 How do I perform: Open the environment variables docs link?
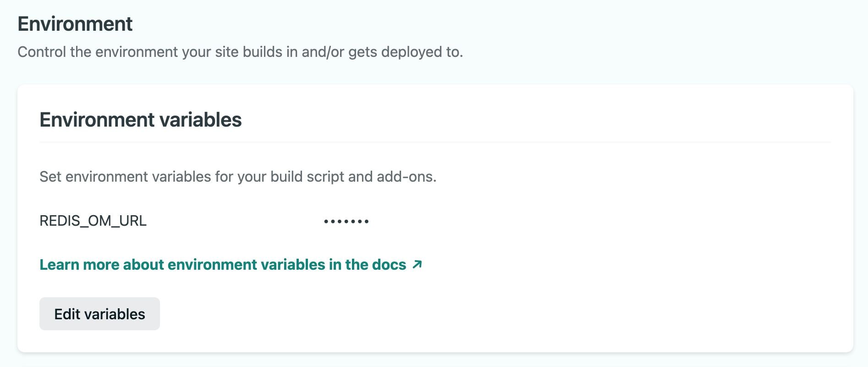coord(223,265)
